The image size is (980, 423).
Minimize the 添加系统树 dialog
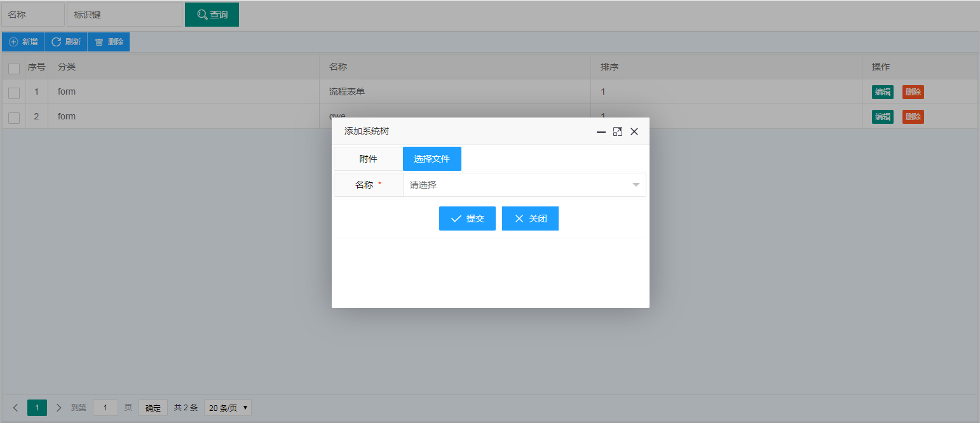pyautogui.click(x=601, y=131)
